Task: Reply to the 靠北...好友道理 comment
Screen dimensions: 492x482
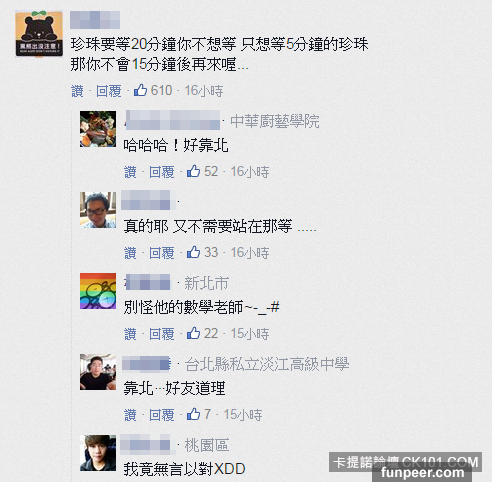Action: pyautogui.click(x=162, y=415)
